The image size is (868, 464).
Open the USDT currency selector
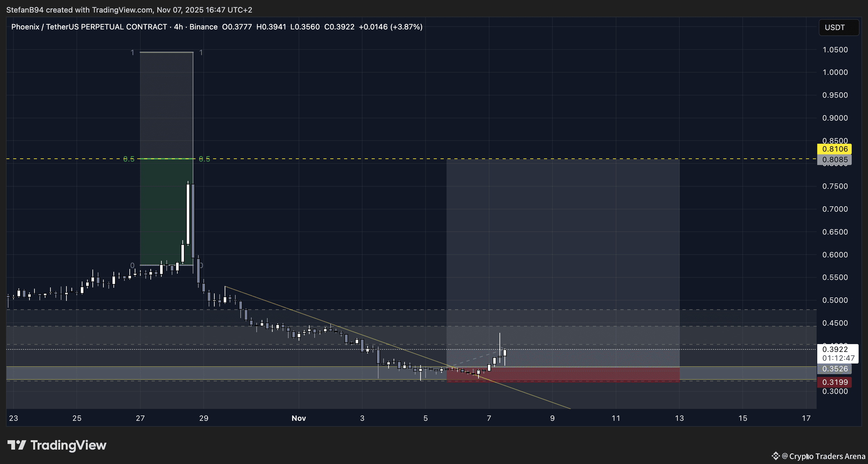839,27
